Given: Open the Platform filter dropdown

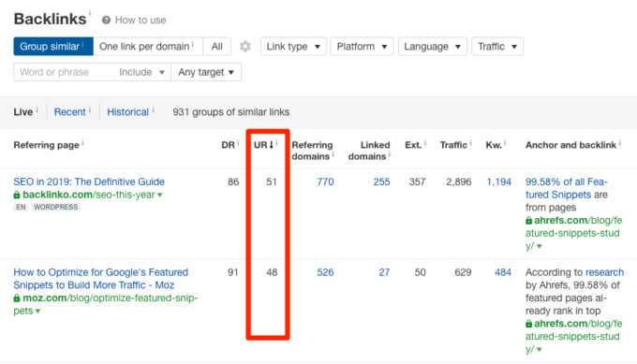Looking at the screenshot, I should [x=362, y=46].
